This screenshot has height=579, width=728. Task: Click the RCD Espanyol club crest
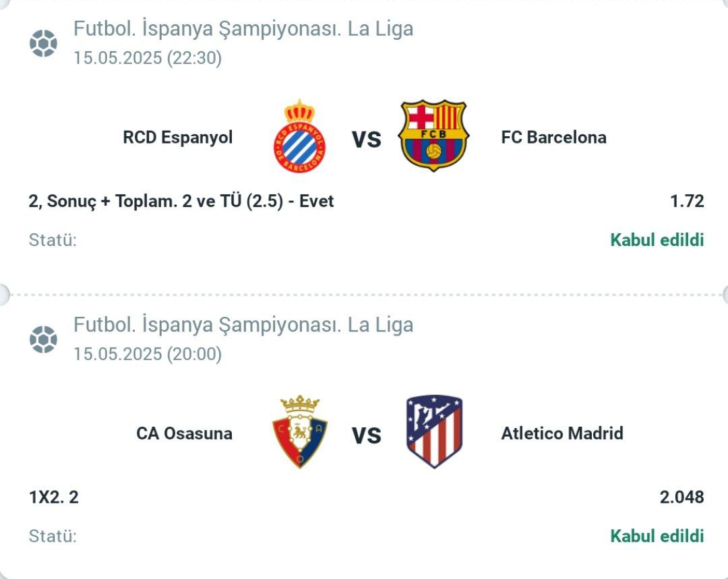(299, 136)
